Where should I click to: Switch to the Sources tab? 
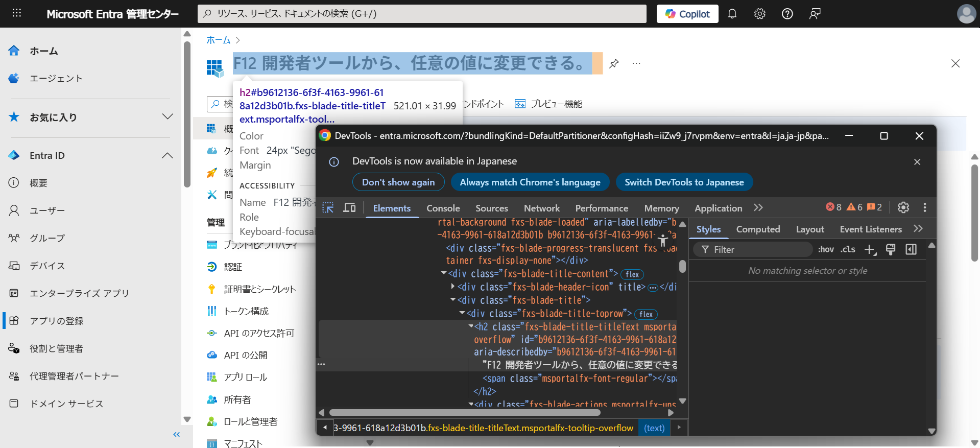(x=492, y=208)
